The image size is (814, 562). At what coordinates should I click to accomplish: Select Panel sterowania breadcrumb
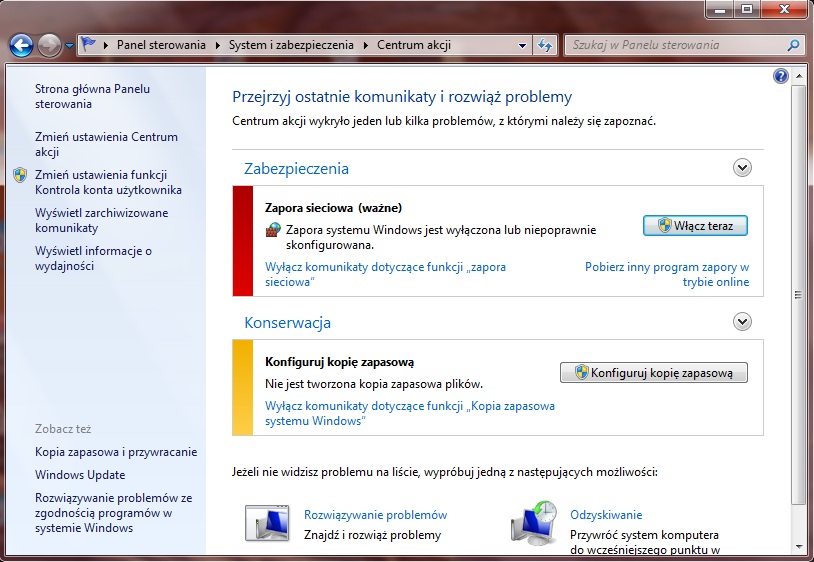coord(161,45)
